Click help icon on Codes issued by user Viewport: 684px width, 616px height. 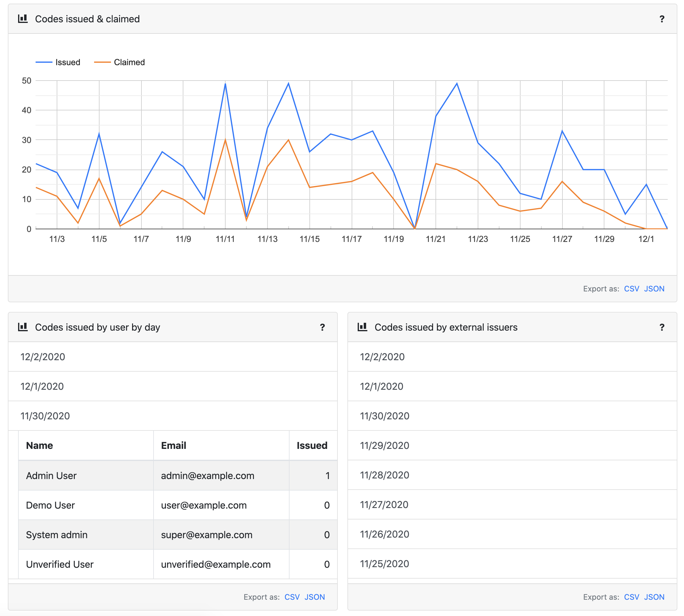tap(322, 327)
